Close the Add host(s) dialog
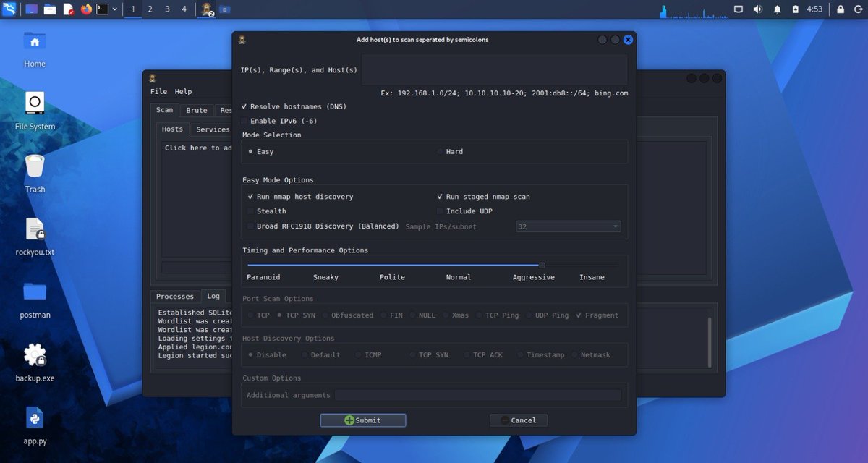This screenshot has height=463, width=868. coord(628,40)
